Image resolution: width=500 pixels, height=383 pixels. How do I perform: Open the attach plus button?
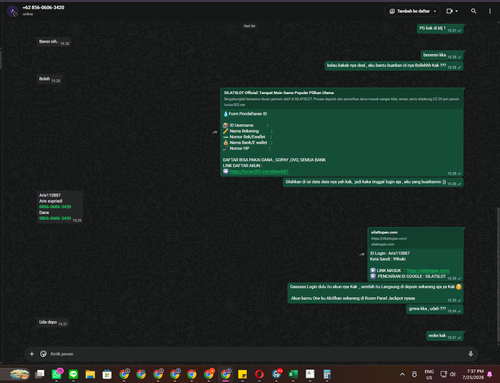coord(32,354)
